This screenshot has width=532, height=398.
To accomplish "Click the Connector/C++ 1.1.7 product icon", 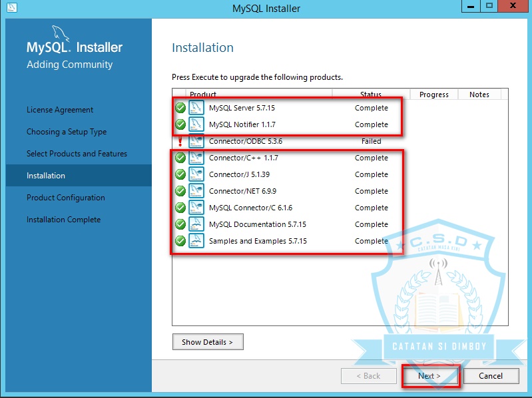I will coord(196,158).
